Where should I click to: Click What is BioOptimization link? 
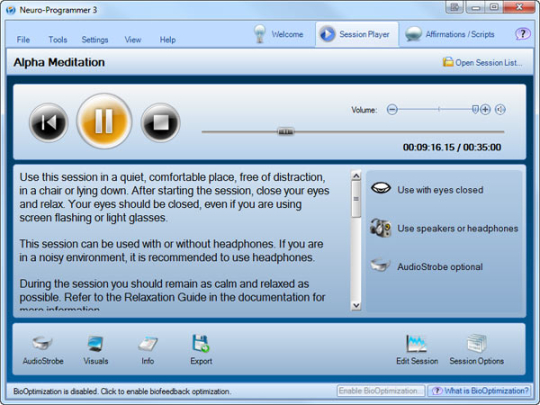[x=479, y=391]
